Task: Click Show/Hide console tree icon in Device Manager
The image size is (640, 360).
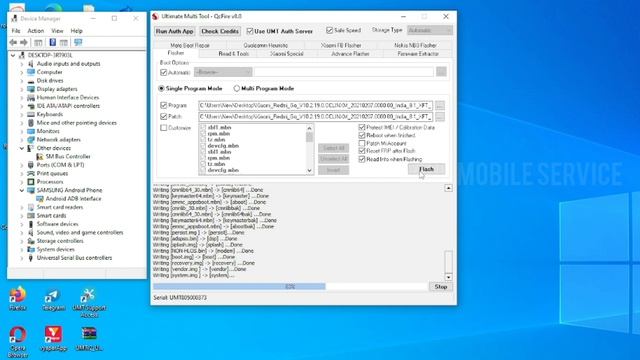Action: [x=38, y=42]
